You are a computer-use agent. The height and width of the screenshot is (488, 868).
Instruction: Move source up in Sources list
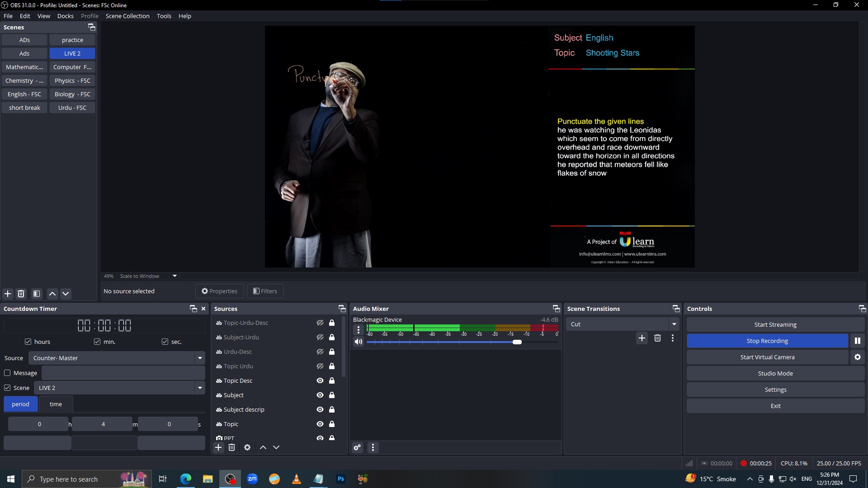pos(263,447)
